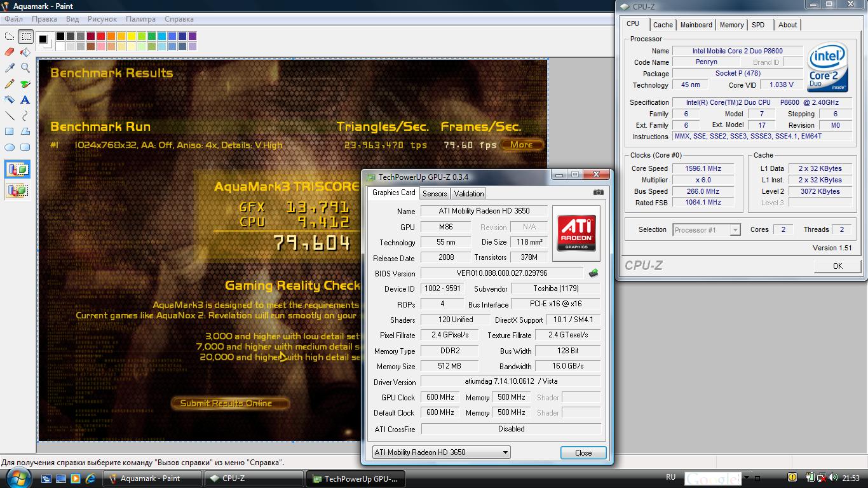Pick the red color swatch in the palette
This screenshot has height=488, width=868.
click(x=101, y=36)
